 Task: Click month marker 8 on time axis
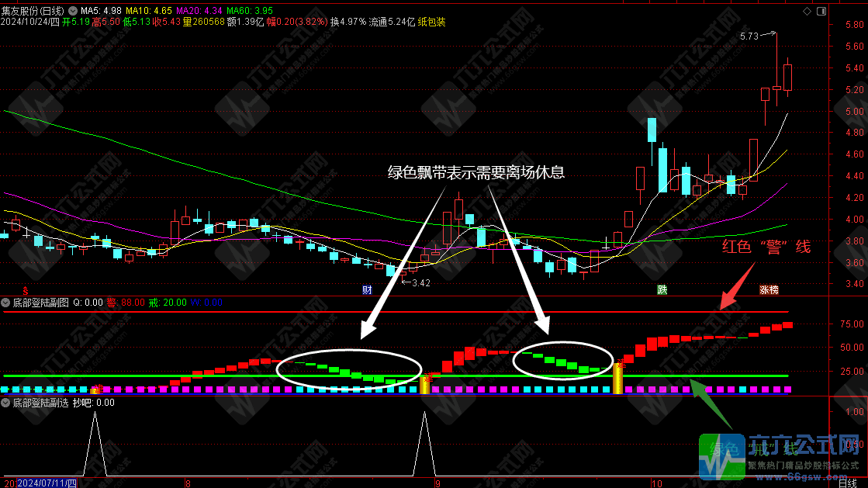click(x=188, y=483)
